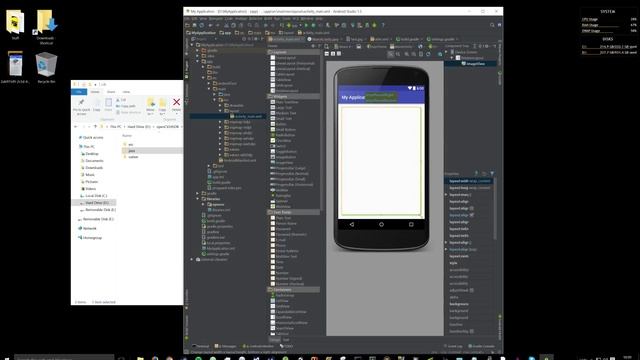Viewport: 640px width, 360px height.
Task: Click the Cut icon in Android Studio toolbar
Action: (226, 25)
